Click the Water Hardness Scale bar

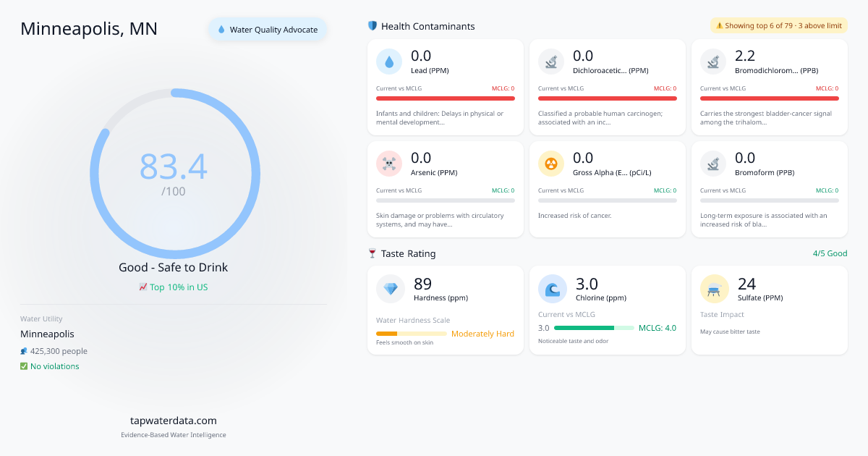tap(412, 334)
